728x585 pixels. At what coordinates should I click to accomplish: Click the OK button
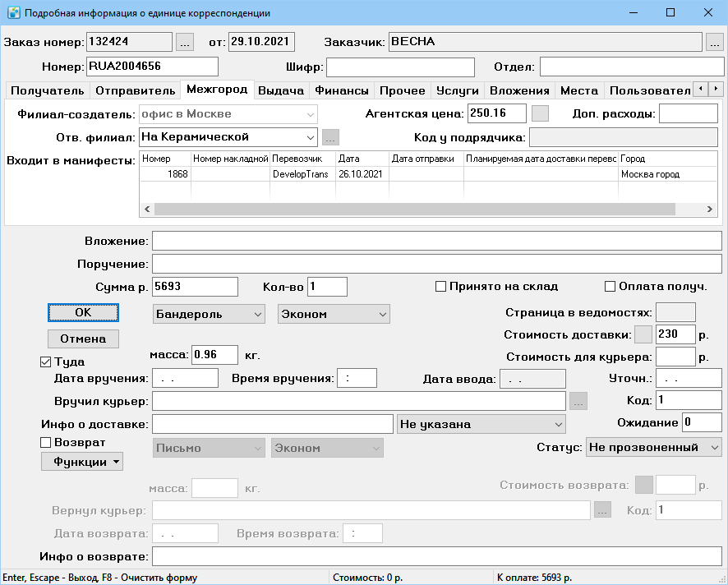coord(83,313)
